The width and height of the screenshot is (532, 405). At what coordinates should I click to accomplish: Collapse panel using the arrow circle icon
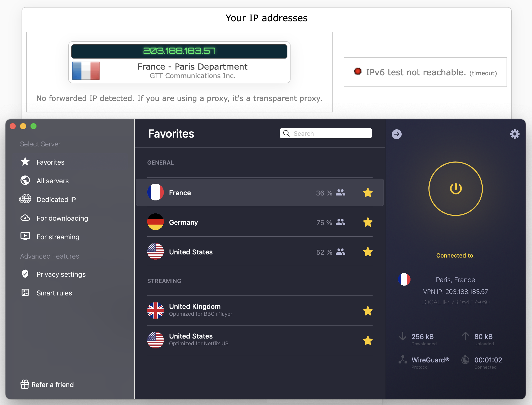(396, 134)
